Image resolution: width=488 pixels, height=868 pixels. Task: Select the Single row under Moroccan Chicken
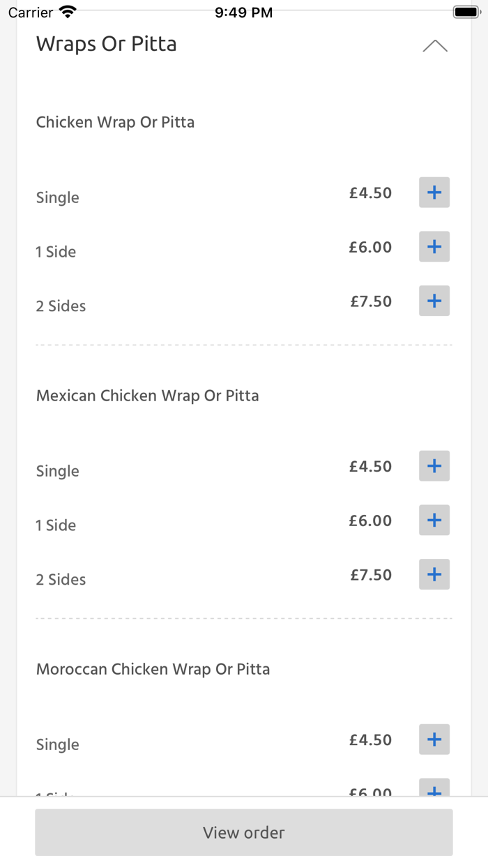click(57, 744)
